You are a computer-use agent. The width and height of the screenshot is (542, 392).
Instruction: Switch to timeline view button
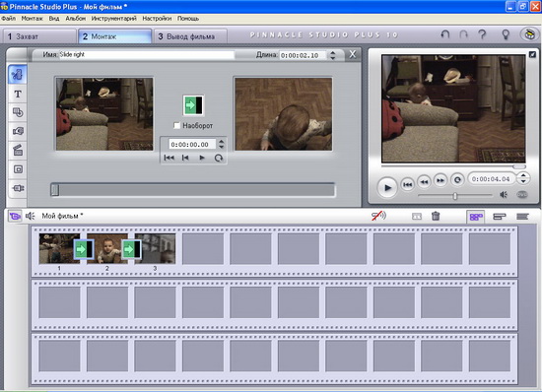pos(500,217)
